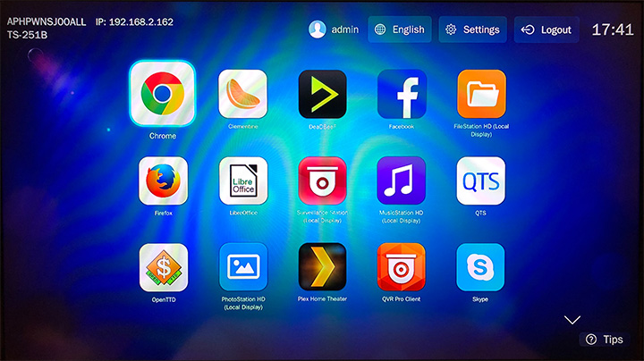Open FileStation HD local display
Viewport: 644px width, 361px height.
[481, 94]
